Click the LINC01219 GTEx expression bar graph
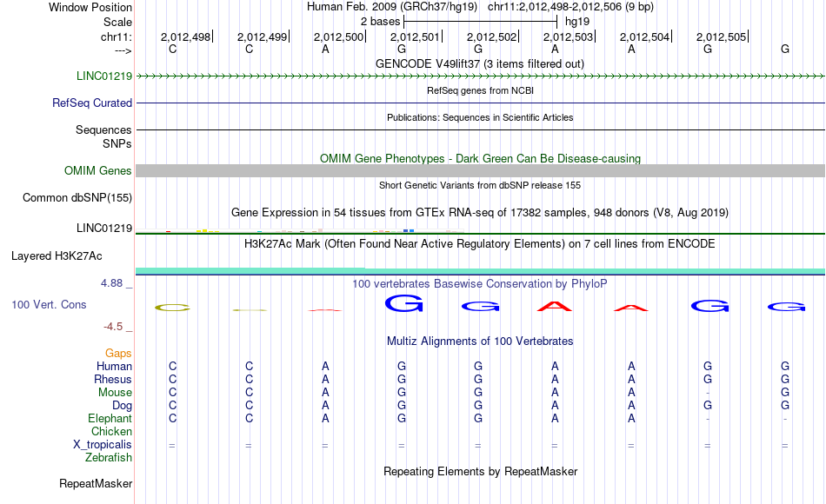Image resolution: width=826 pixels, height=504 pixels. coord(300,230)
